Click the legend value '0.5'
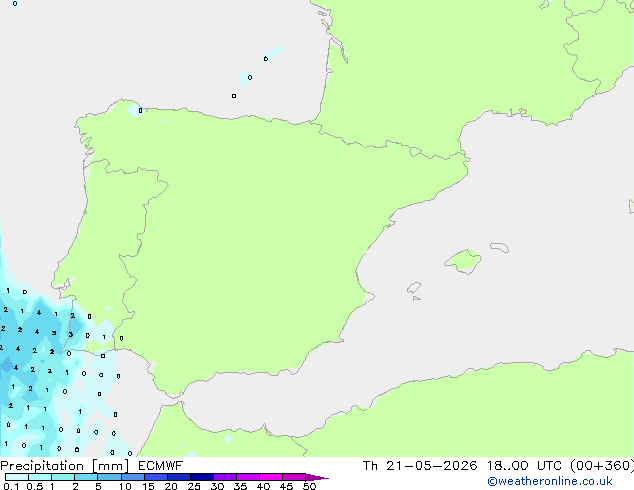Viewport: 634px width, 490px height. (34, 486)
